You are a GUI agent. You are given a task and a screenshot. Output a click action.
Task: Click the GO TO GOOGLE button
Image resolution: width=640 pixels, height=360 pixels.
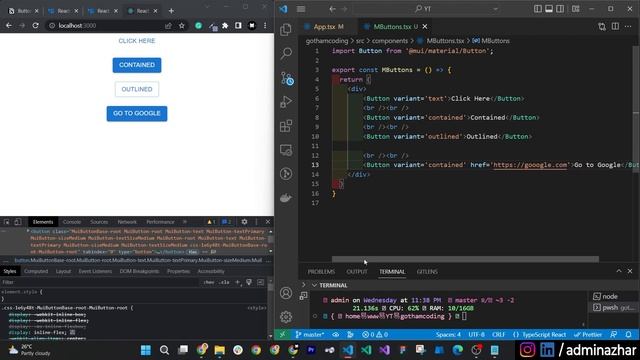click(137, 113)
